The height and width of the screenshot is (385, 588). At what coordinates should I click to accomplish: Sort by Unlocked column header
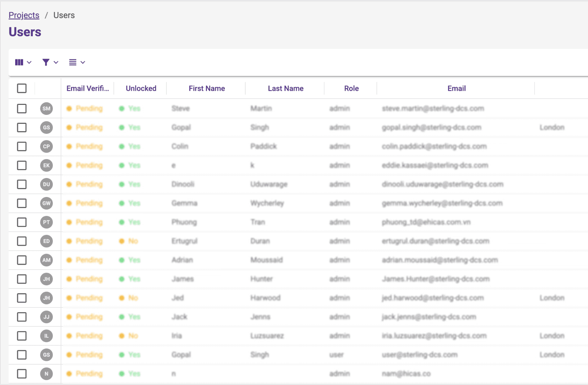141,88
